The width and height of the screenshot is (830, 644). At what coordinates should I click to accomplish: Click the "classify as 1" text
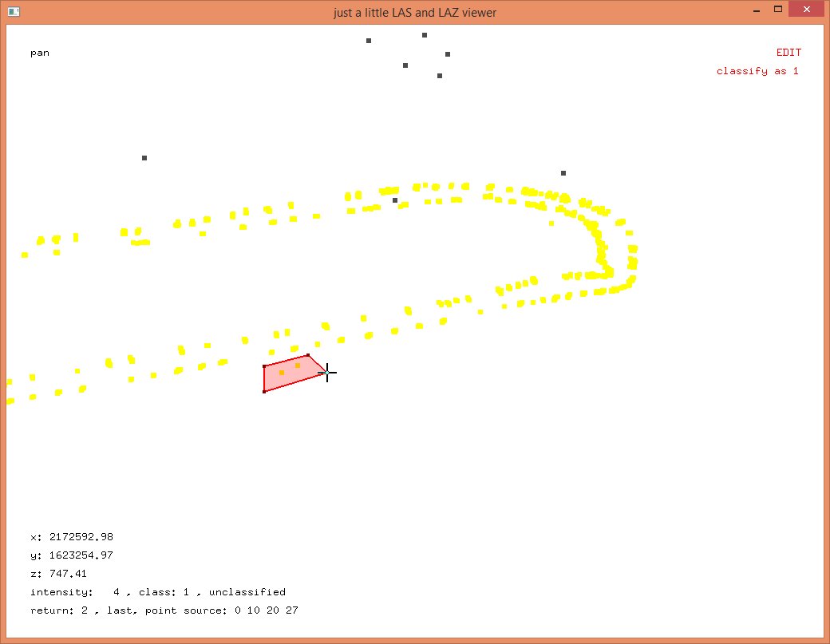pos(757,71)
